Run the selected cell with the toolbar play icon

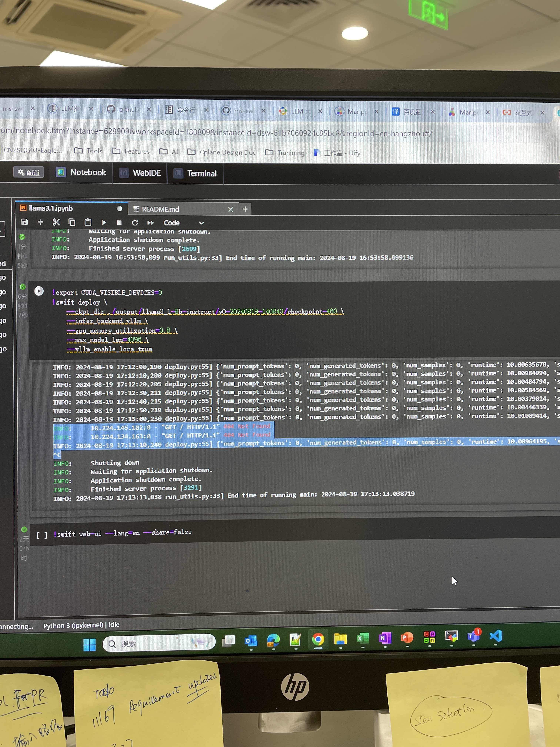104,223
